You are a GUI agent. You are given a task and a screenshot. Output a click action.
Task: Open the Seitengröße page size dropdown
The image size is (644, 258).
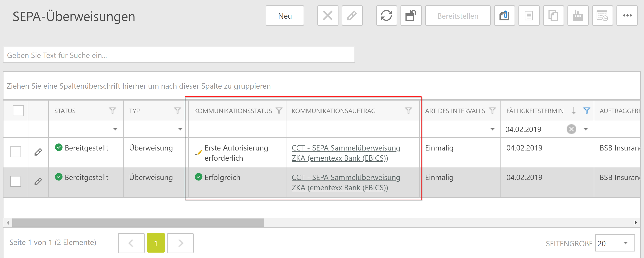pyautogui.click(x=625, y=243)
